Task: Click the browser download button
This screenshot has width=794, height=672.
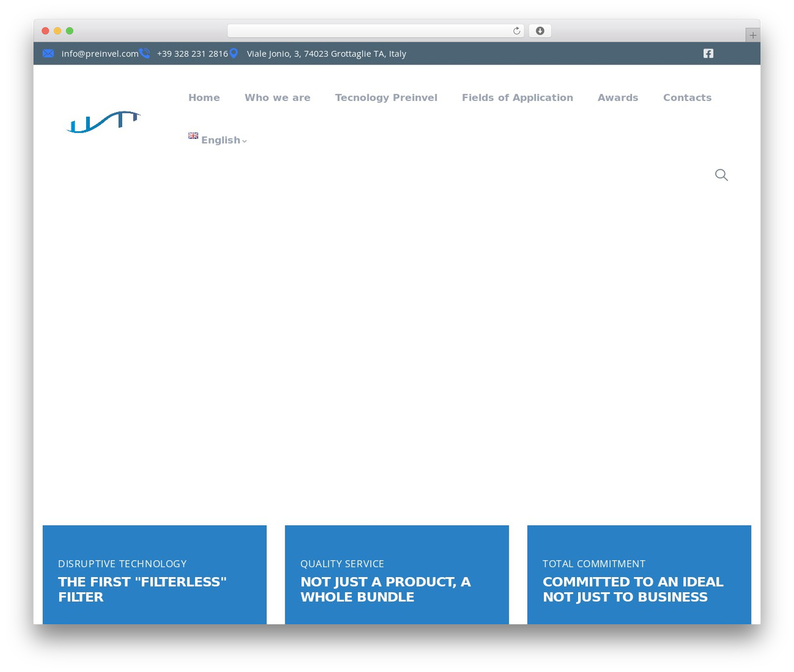Action: [540, 31]
